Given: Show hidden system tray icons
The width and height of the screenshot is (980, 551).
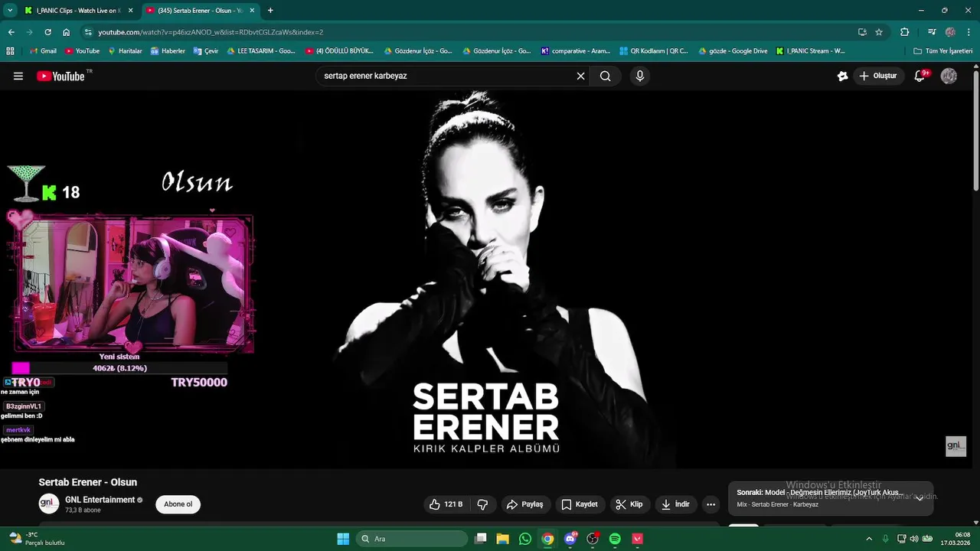Looking at the screenshot, I should point(869,539).
